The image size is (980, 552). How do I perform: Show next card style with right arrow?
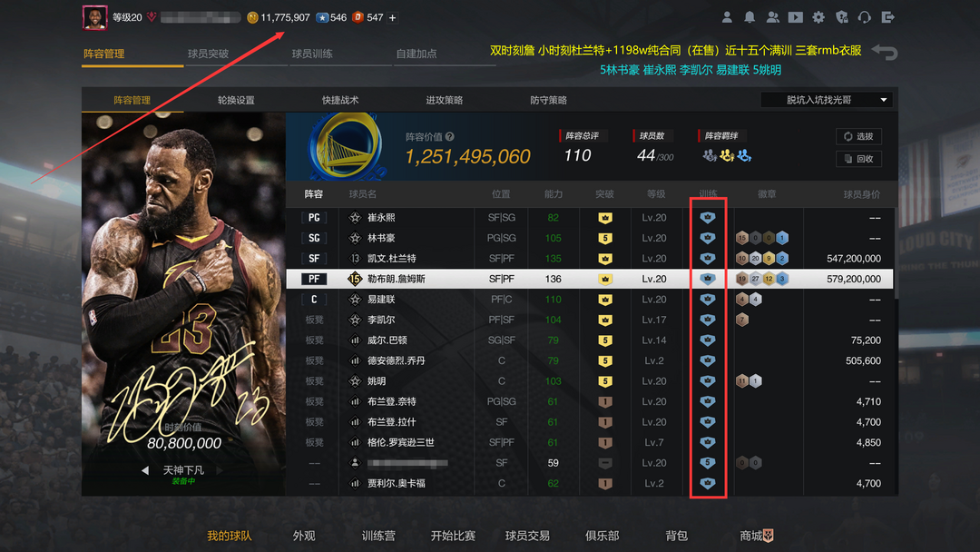[x=220, y=470]
